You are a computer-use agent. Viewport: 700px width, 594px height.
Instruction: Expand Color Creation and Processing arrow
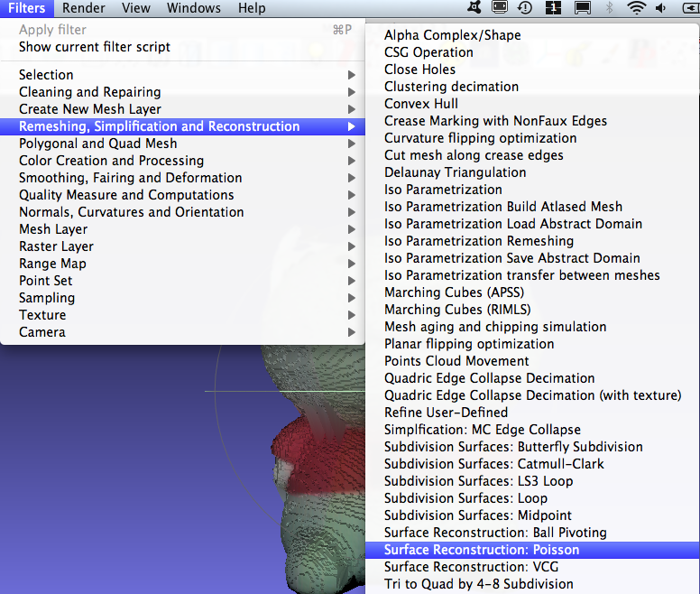pyautogui.click(x=352, y=161)
